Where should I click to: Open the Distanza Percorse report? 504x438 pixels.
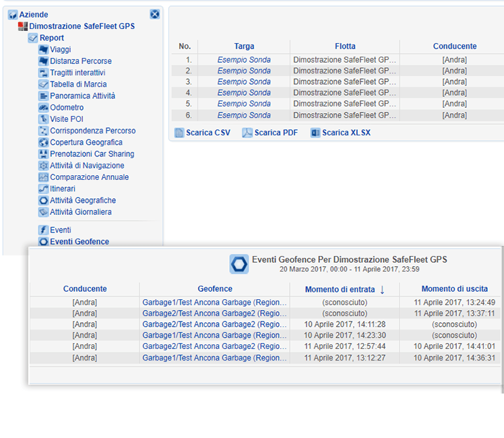coord(81,61)
